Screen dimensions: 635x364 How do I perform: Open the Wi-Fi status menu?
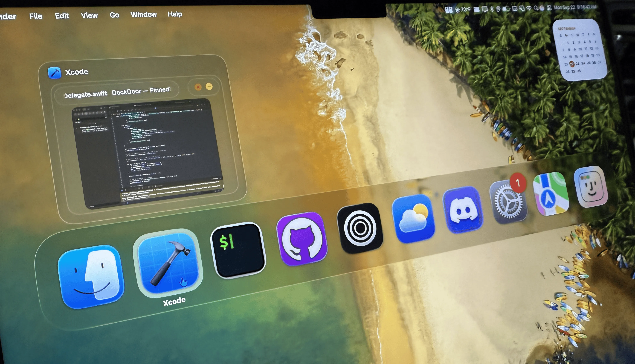click(x=529, y=8)
